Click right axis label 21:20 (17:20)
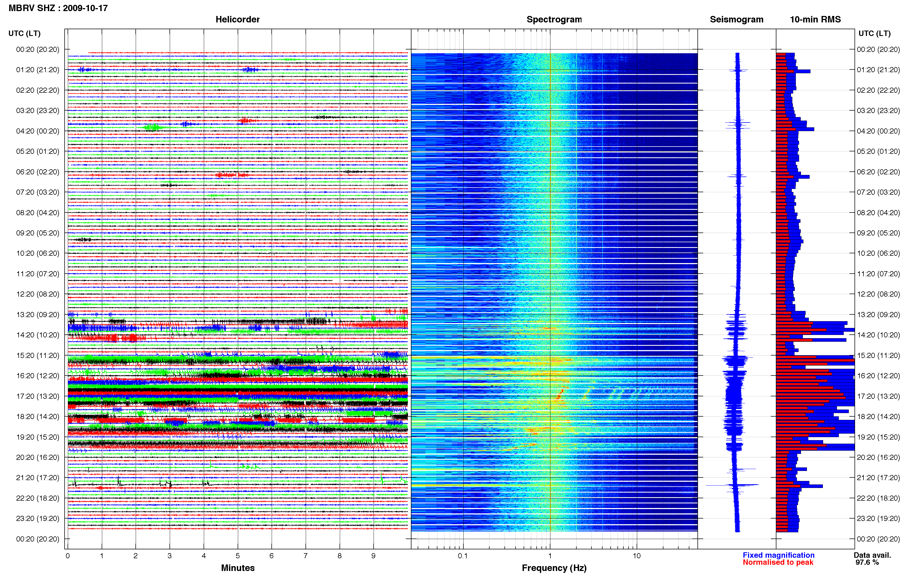This screenshot has width=924, height=578. click(878, 477)
